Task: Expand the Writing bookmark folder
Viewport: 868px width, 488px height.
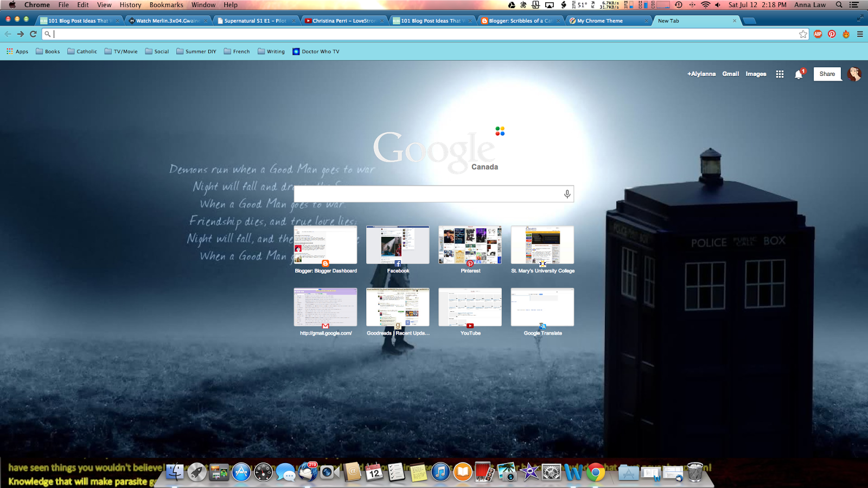Action: tap(271, 52)
